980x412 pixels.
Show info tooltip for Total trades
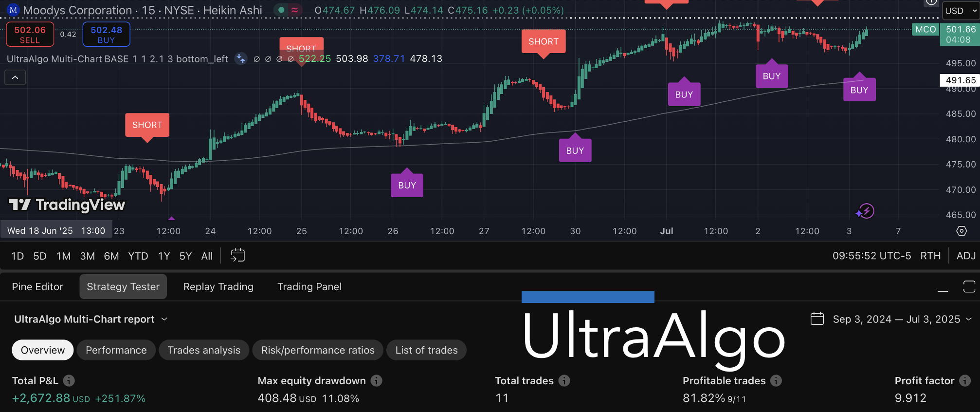tap(564, 381)
